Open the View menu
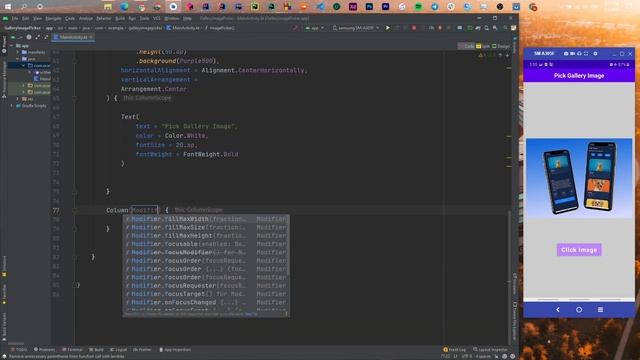The image size is (640, 360). click(x=37, y=18)
